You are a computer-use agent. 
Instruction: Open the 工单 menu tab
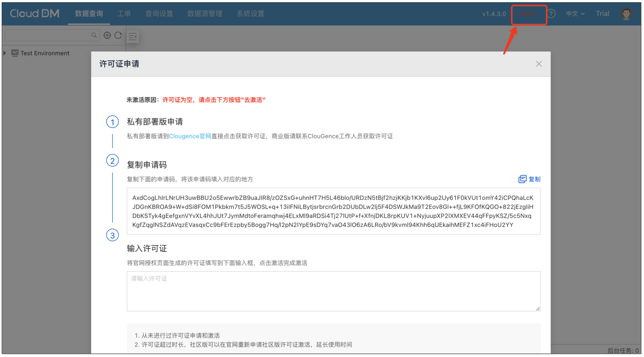tap(124, 14)
